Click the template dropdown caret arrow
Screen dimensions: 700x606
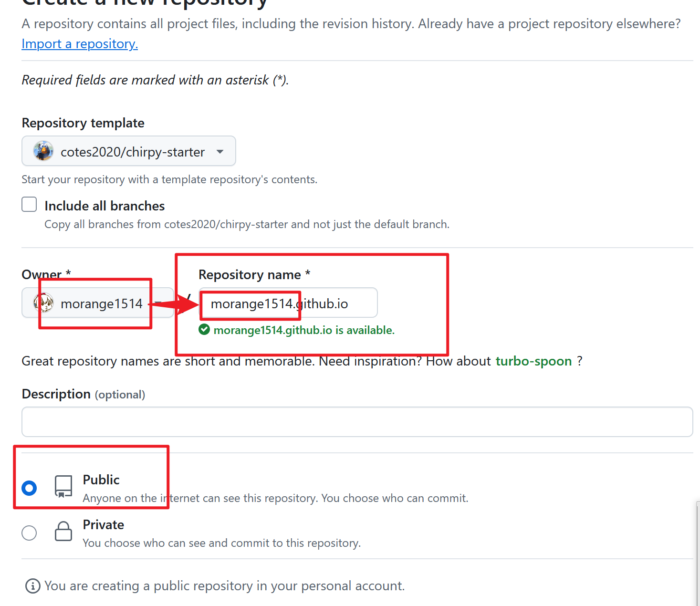pyautogui.click(x=220, y=152)
